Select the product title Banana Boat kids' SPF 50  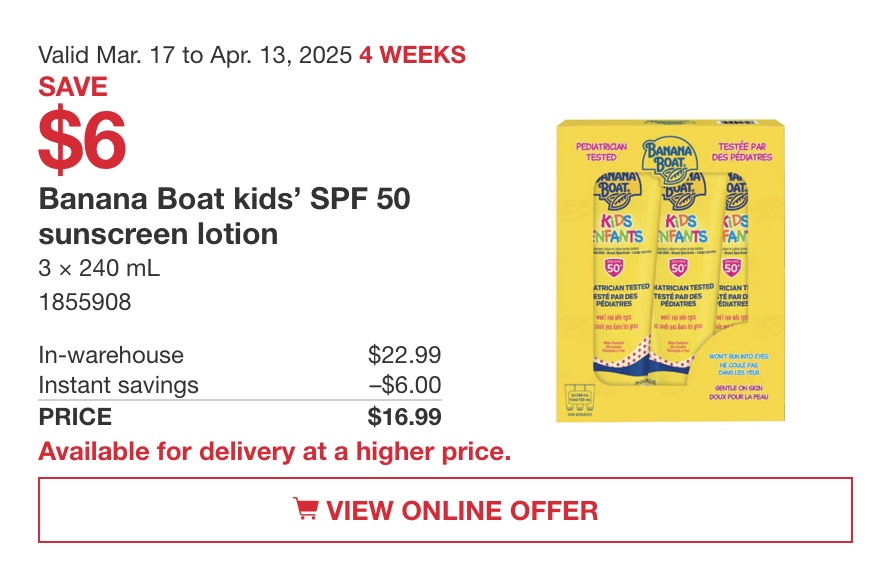224,199
